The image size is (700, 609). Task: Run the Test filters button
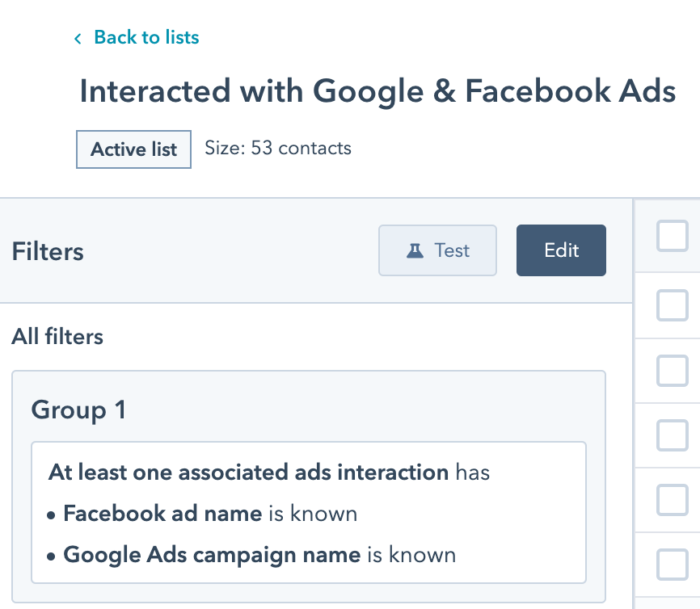(437, 250)
